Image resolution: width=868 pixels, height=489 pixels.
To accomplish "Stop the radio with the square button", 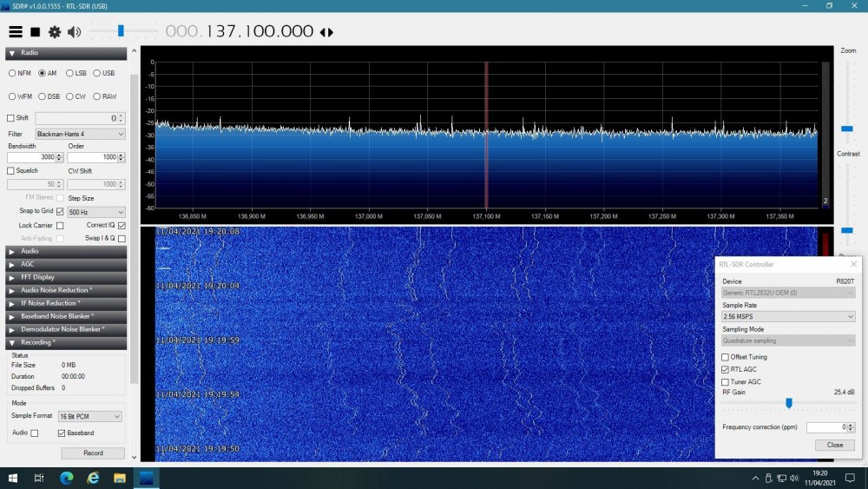I will (x=35, y=32).
